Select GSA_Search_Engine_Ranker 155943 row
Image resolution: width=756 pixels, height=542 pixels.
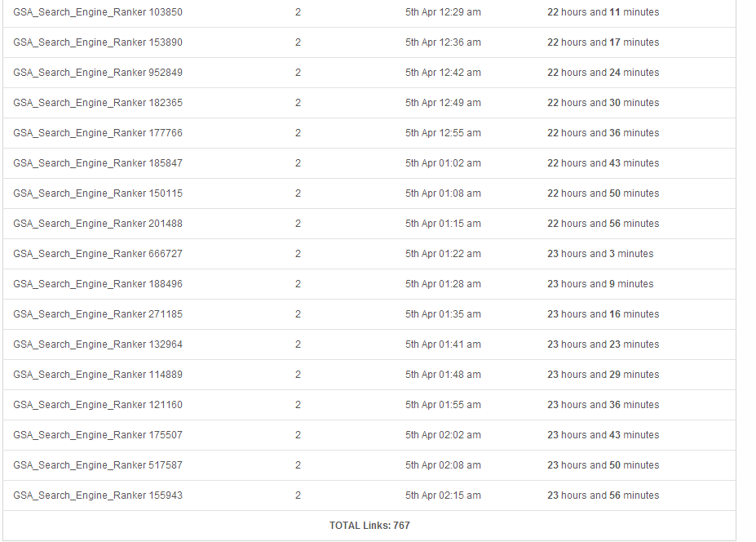[369, 495]
